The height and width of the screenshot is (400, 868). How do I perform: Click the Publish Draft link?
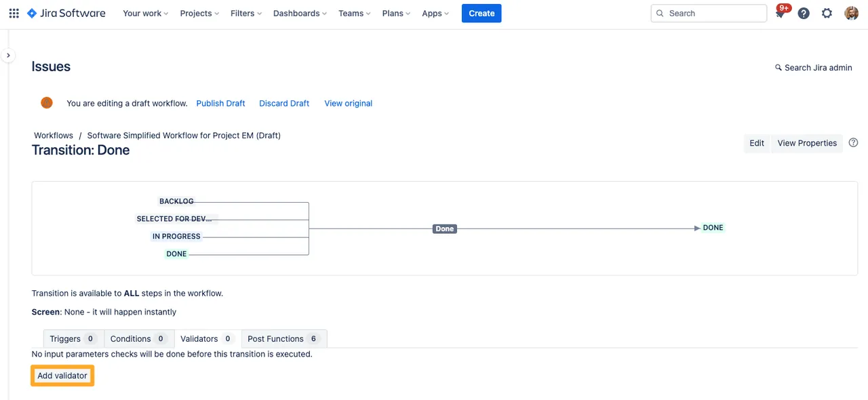coord(220,103)
